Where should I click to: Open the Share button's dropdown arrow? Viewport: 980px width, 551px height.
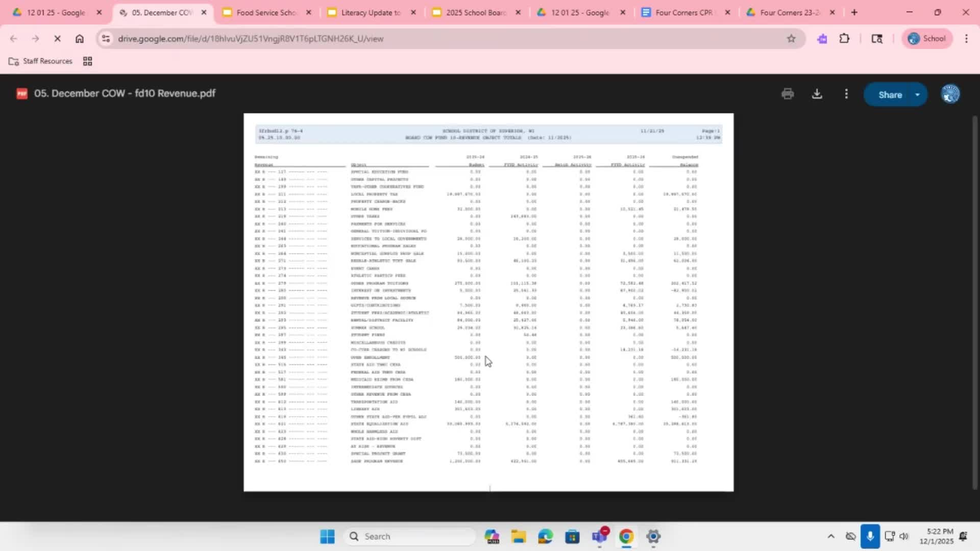pyautogui.click(x=917, y=94)
